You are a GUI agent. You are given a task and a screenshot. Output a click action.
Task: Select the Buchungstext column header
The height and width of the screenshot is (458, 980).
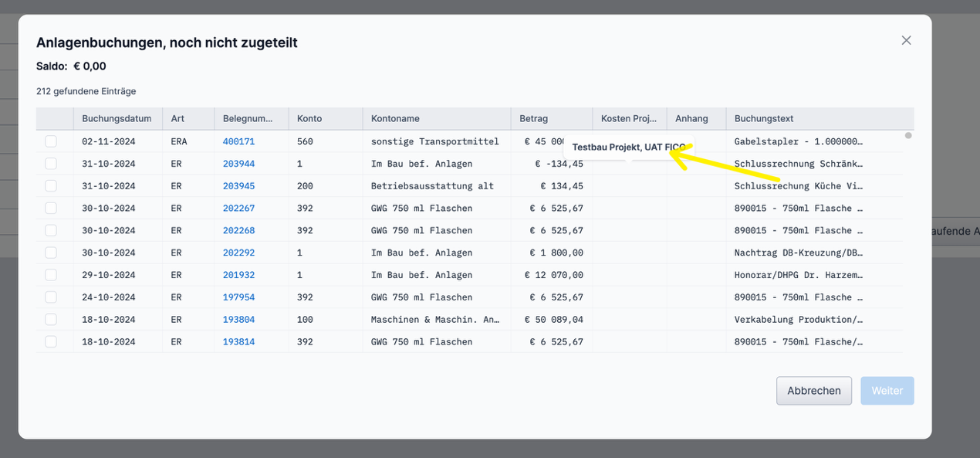coord(764,119)
